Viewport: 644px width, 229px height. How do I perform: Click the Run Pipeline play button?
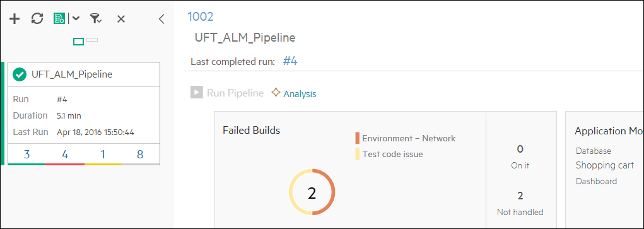click(x=197, y=93)
